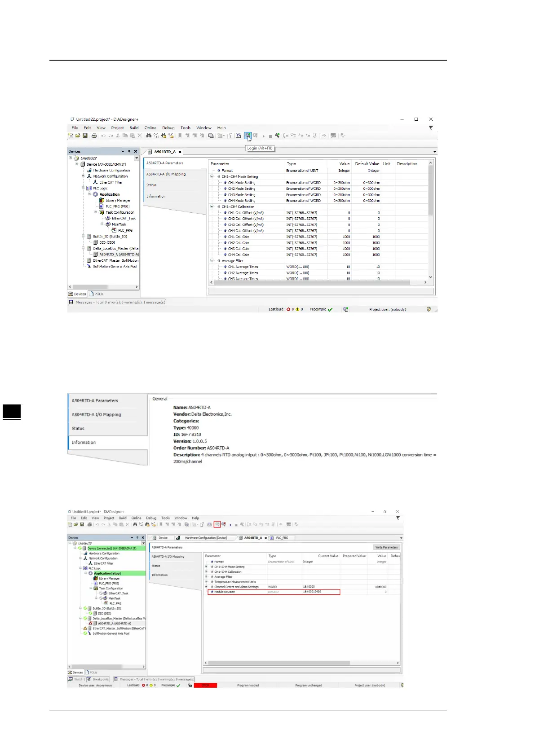Open the PLC_PRG editor tab

click(282, 538)
